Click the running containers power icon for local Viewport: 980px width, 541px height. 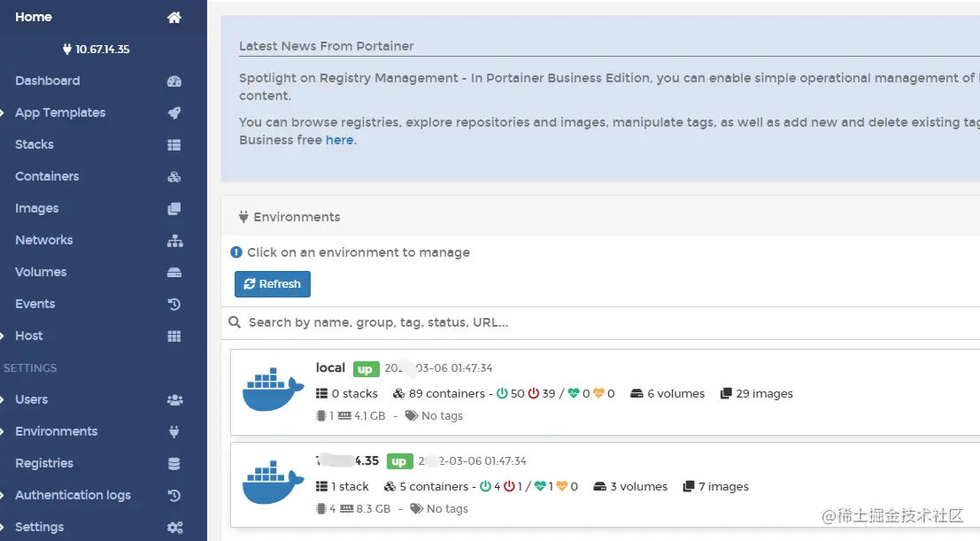tap(502, 393)
